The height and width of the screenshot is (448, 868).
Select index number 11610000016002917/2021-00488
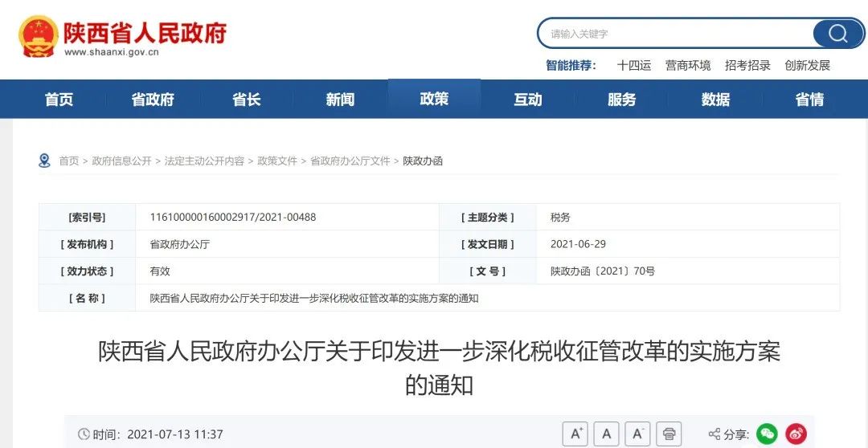[x=233, y=217]
